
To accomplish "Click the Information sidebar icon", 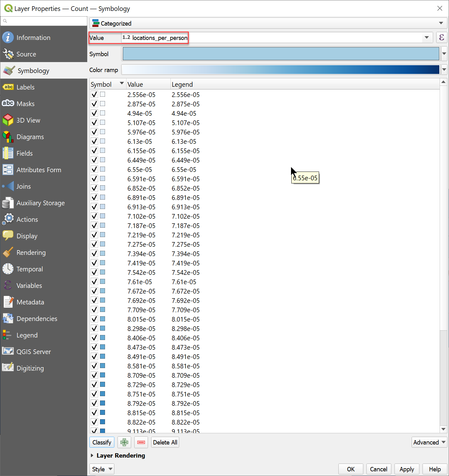I will point(8,37).
